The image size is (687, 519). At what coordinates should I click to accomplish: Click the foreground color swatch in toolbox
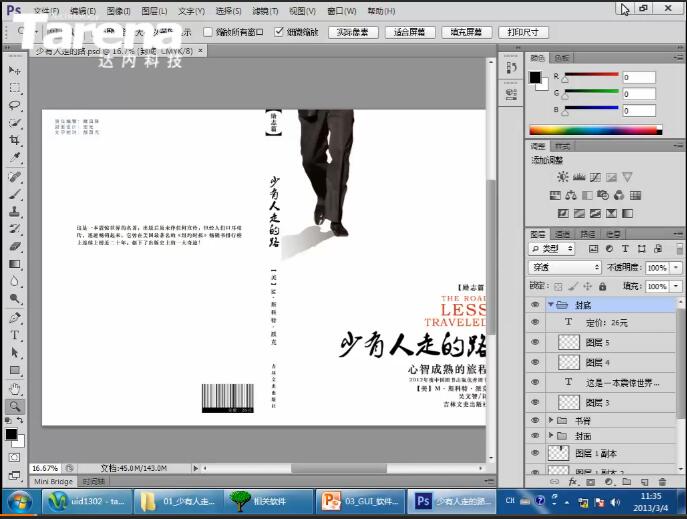click(11, 434)
